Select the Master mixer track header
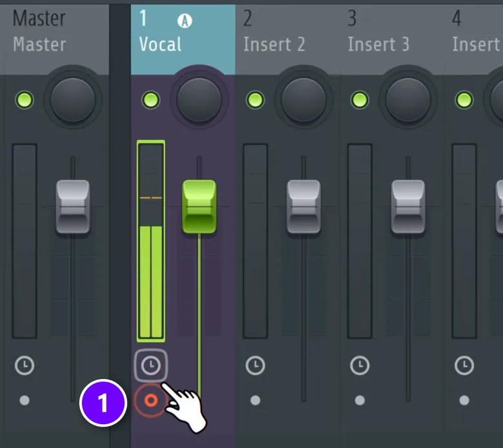This screenshot has width=503, height=448. click(x=55, y=39)
